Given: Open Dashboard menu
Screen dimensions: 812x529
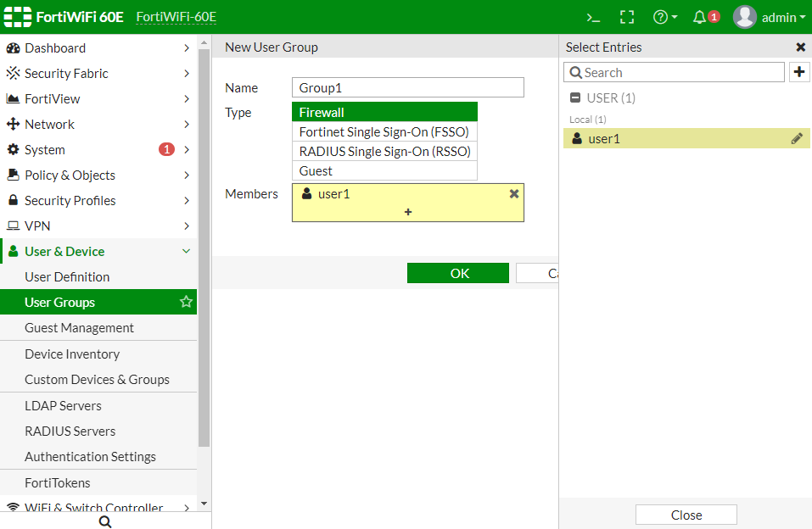Looking at the screenshot, I should point(98,48).
